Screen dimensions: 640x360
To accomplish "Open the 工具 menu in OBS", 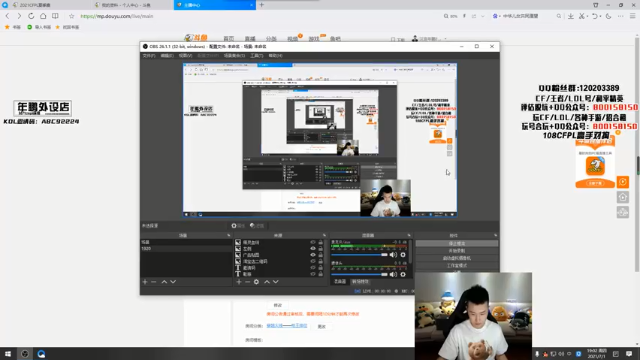I will pyautogui.click(x=256, y=56).
